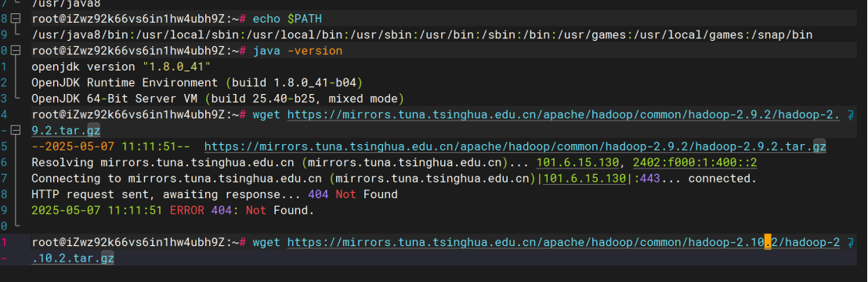Image resolution: width=868 pixels, height=282 pixels.
Task: Click the line-wrap indicator after the hadoop-2. URL
Action: [x=851, y=115]
